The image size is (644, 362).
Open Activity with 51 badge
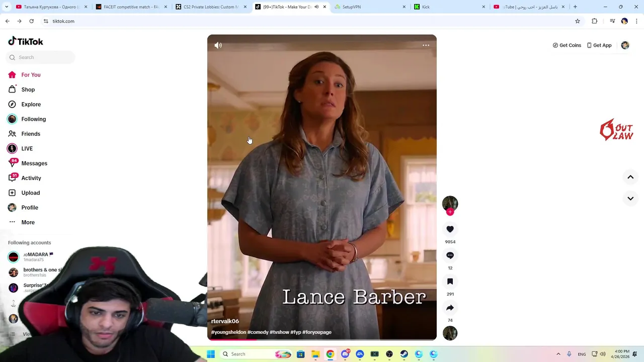click(x=25, y=178)
